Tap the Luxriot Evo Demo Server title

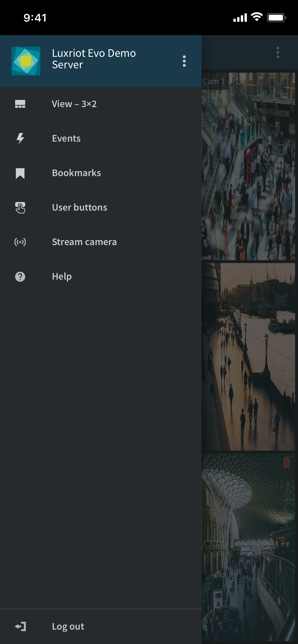(94, 59)
